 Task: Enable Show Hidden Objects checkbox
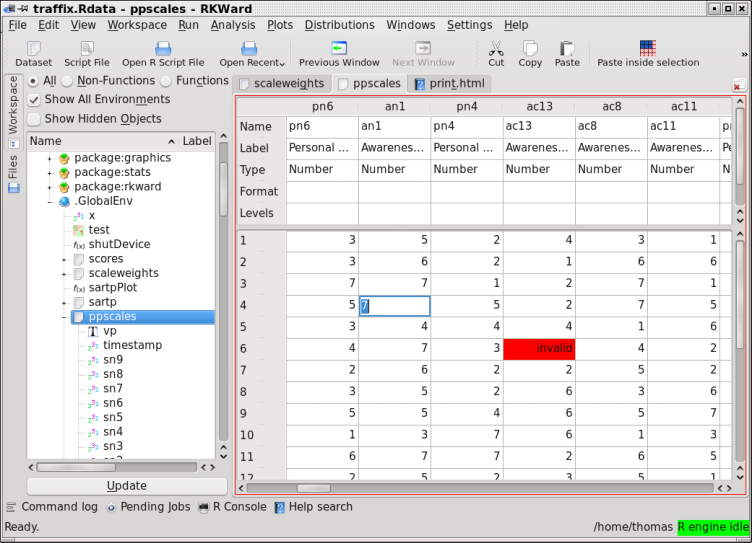click(x=34, y=119)
